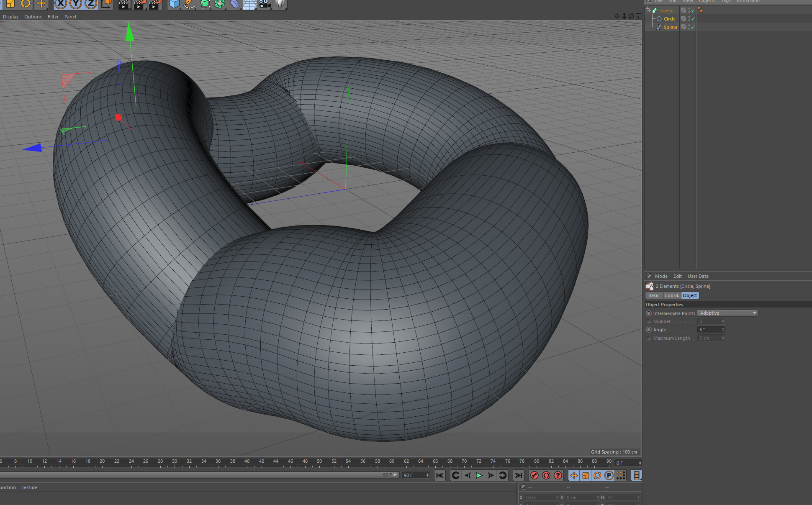This screenshot has width=812, height=505.
Task: Toggle Circle visibility dots
Action: tap(689, 19)
